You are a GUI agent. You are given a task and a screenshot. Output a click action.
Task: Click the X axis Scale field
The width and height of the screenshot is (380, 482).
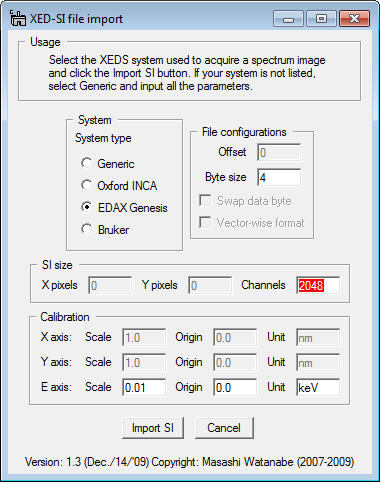(144, 337)
